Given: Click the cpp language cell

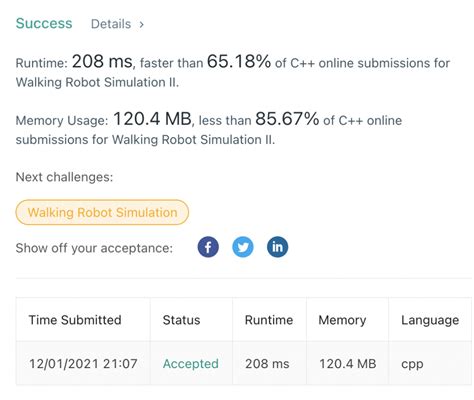Looking at the screenshot, I should (x=412, y=364).
